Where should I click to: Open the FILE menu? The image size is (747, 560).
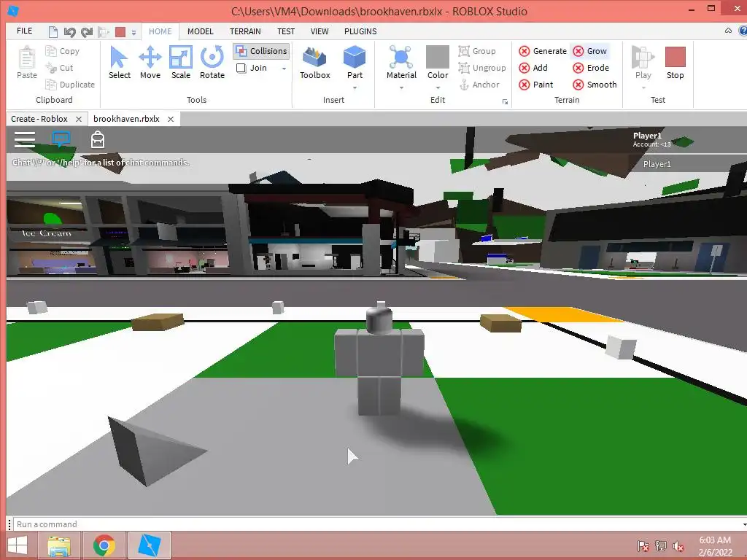coord(24,31)
